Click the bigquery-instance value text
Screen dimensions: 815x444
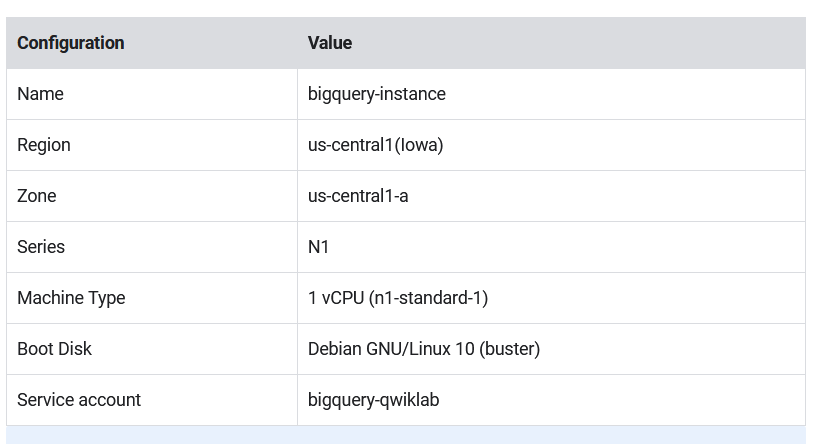point(376,94)
